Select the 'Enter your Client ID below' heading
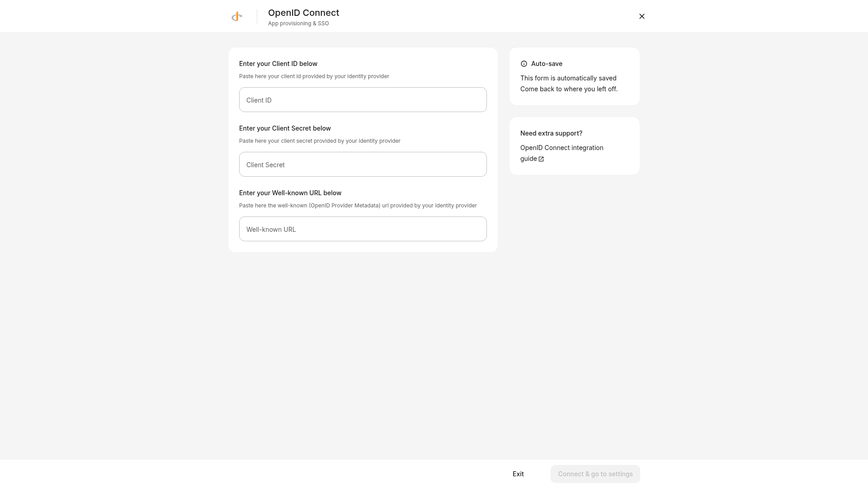Screen dimensions: 868x488 coord(278,64)
